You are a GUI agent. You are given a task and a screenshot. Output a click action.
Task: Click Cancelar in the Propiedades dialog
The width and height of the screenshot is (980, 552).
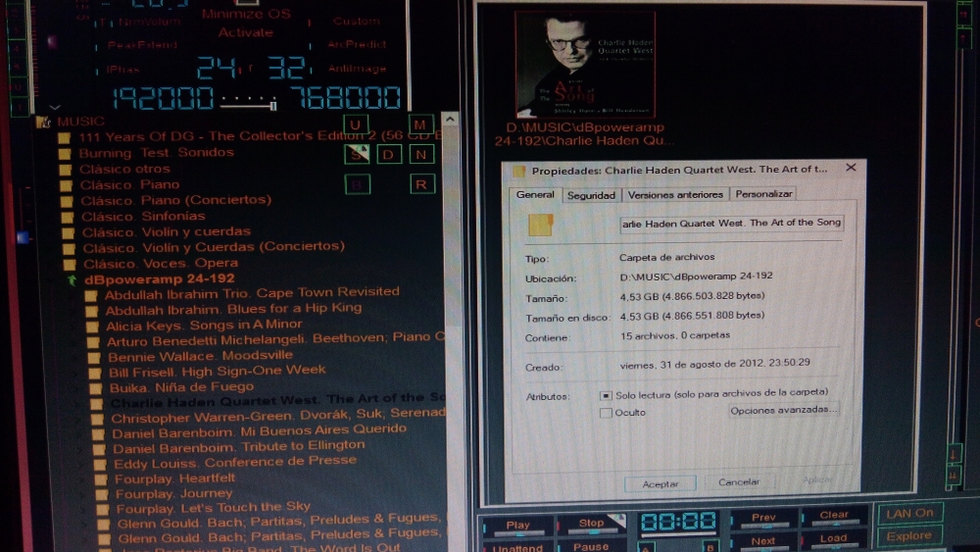[739, 482]
